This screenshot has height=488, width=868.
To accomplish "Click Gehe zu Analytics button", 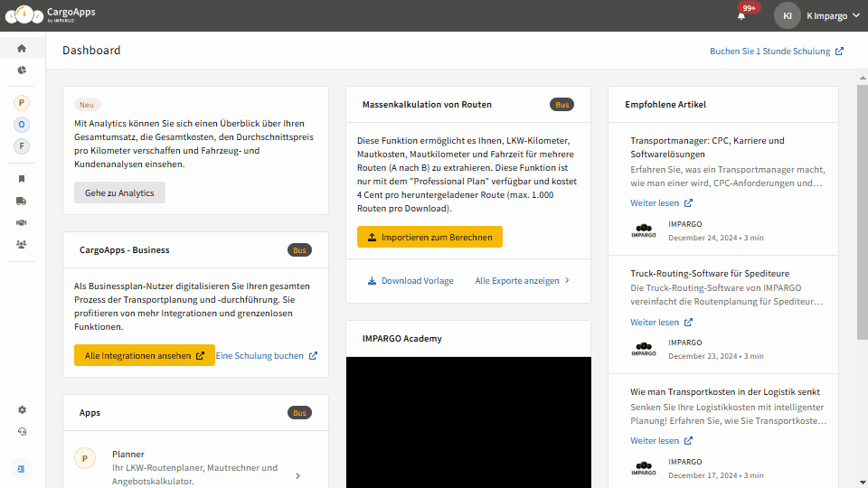I will 119,192.
